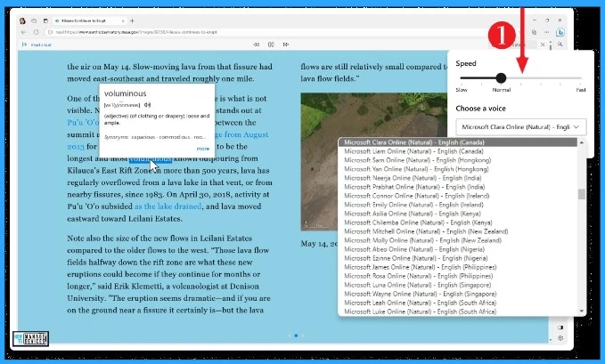
Task: Click the Read aloud button
Action: [37, 44]
